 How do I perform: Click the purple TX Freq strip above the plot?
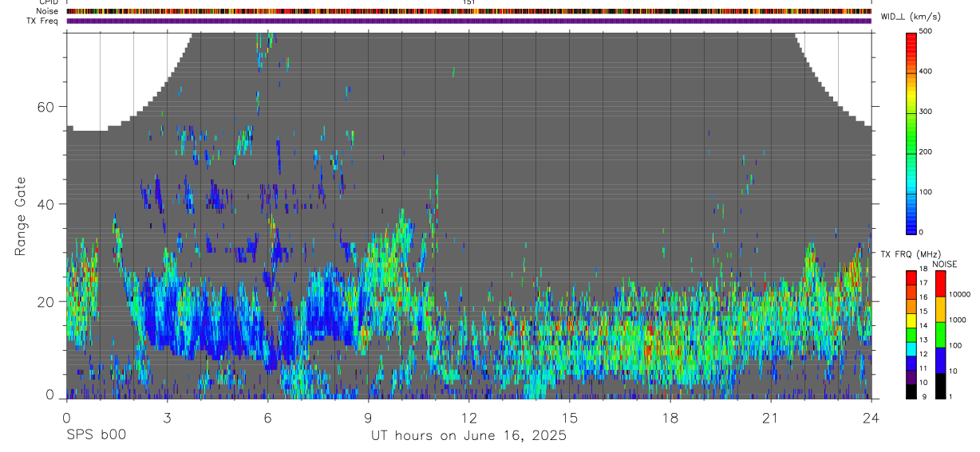pos(468,21)
